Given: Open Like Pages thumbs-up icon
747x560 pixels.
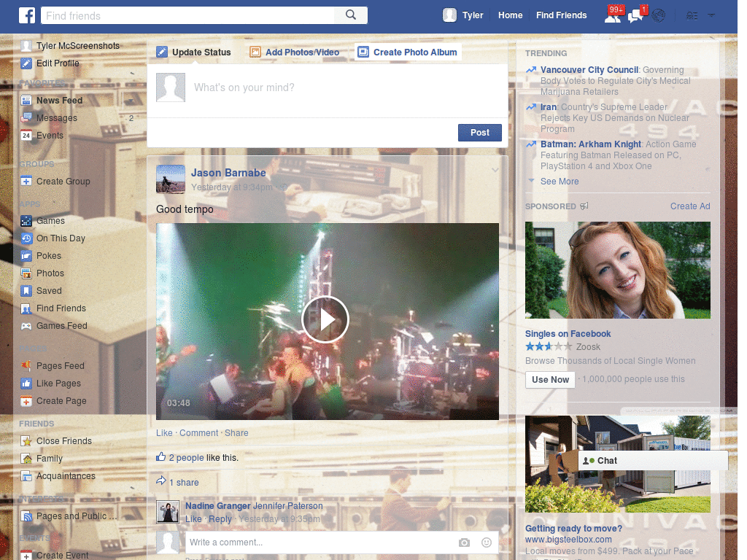Looking at the screenshot, I should pyautogui.click(x=26, y=384).
